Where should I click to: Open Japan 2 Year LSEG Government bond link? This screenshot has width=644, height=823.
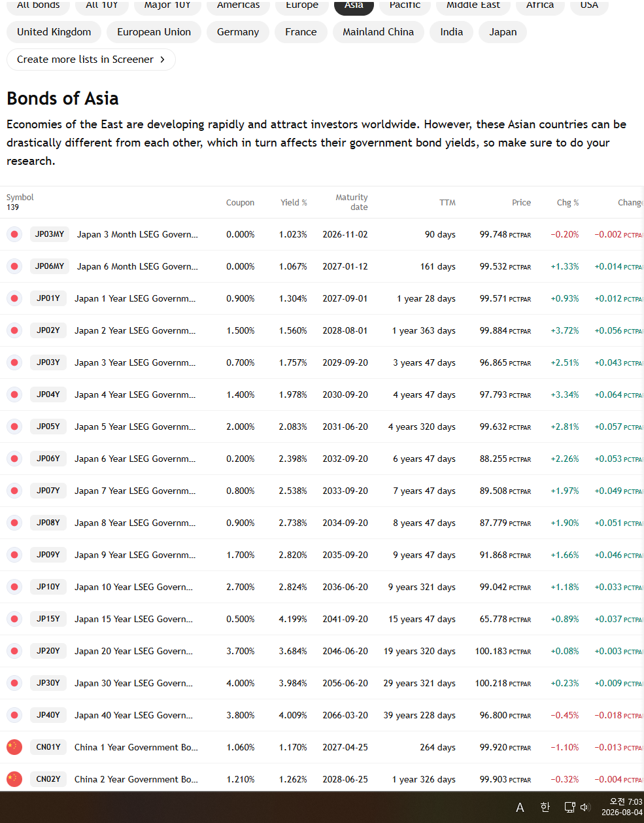click(135, 330)
